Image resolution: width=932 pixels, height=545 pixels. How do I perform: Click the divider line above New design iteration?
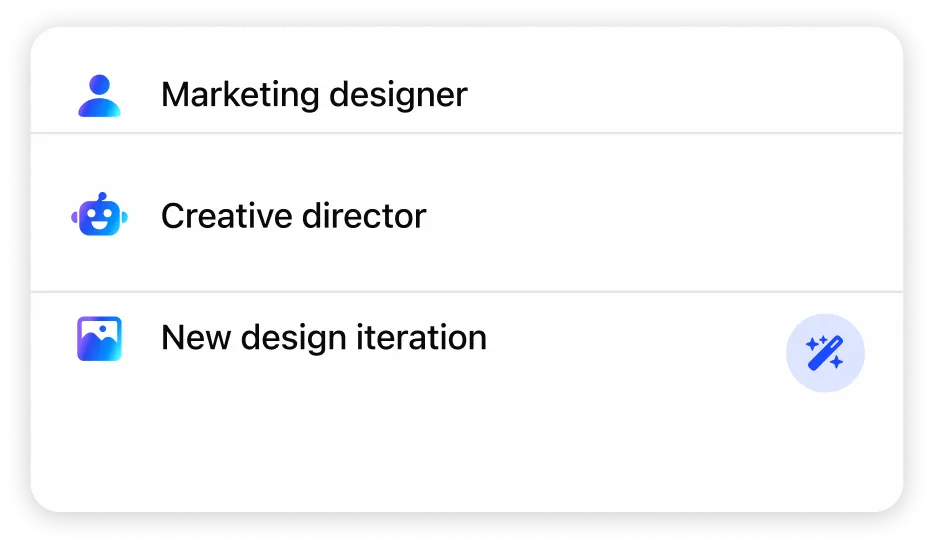pyautogui.click(x=467, y=292)
